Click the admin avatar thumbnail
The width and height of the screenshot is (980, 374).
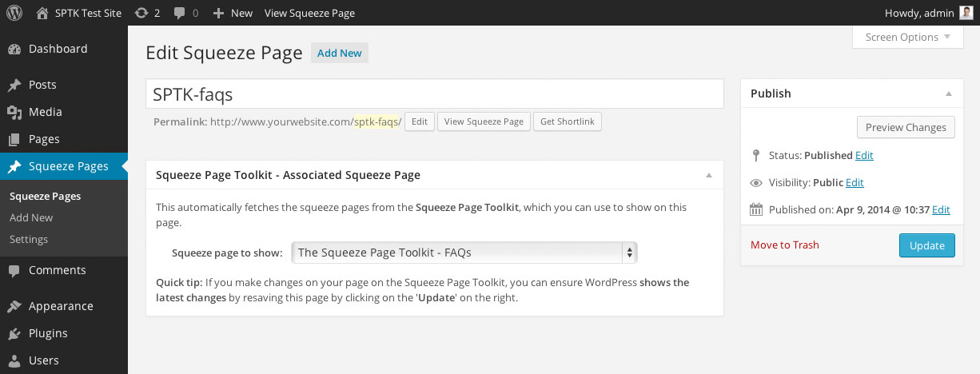coord(966,13)
